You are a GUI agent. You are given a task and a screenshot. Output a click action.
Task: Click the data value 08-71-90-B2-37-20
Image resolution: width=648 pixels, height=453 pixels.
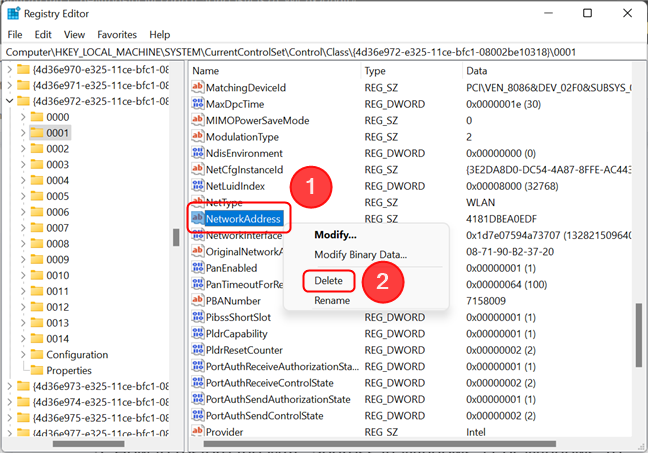[x=510, y=252]
